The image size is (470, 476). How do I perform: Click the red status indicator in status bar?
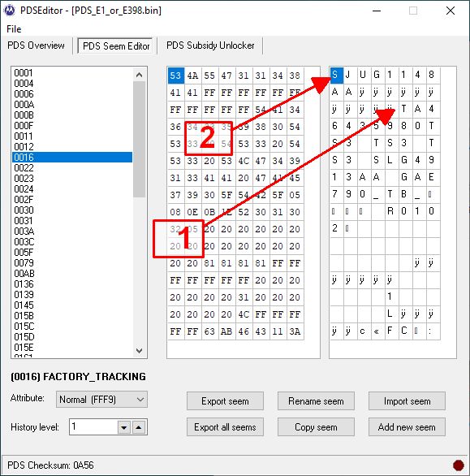(458, 465)
